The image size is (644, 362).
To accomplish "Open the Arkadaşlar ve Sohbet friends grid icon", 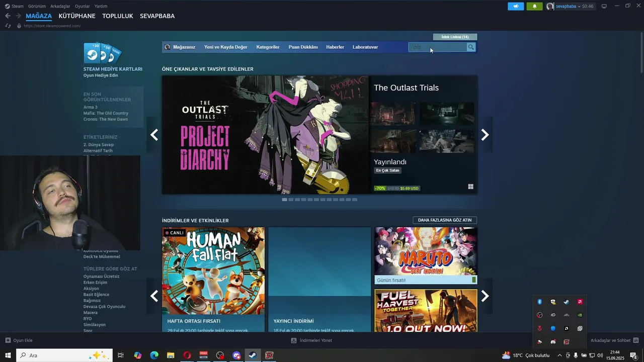I will tap(636, 340).
